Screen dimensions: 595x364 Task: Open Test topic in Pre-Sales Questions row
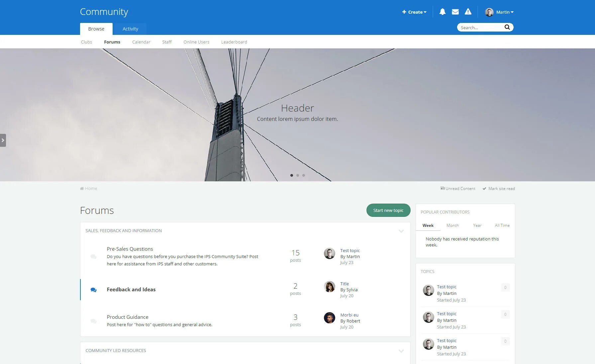tap(350, 250)
